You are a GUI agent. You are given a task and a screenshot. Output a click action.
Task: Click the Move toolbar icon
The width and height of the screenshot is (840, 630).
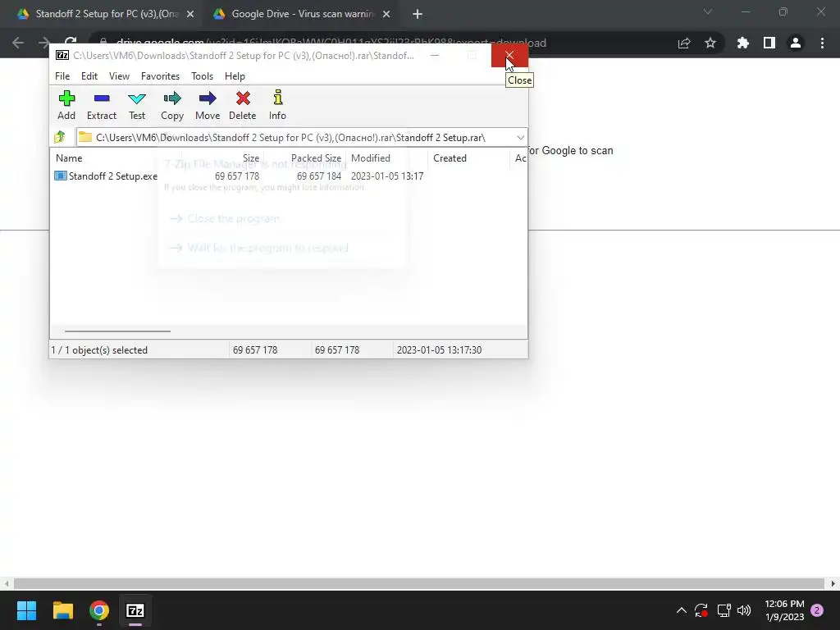tap(208, 105)
